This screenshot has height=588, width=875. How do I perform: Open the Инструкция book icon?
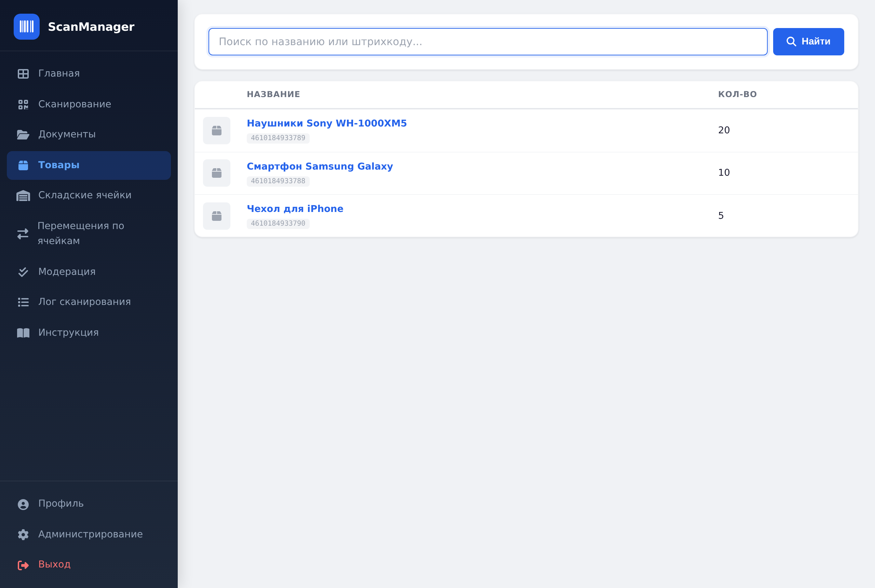tap(23, 333)
